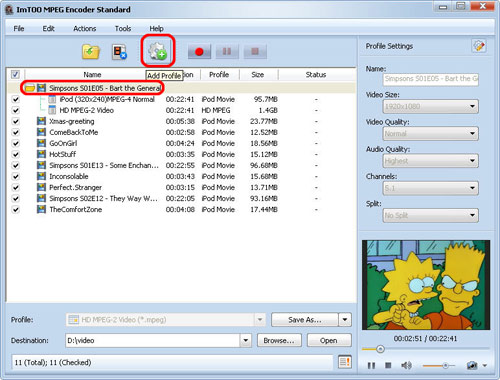500x380 pixels.
Task: Sort by the Name column header
Action: [92, 75]
